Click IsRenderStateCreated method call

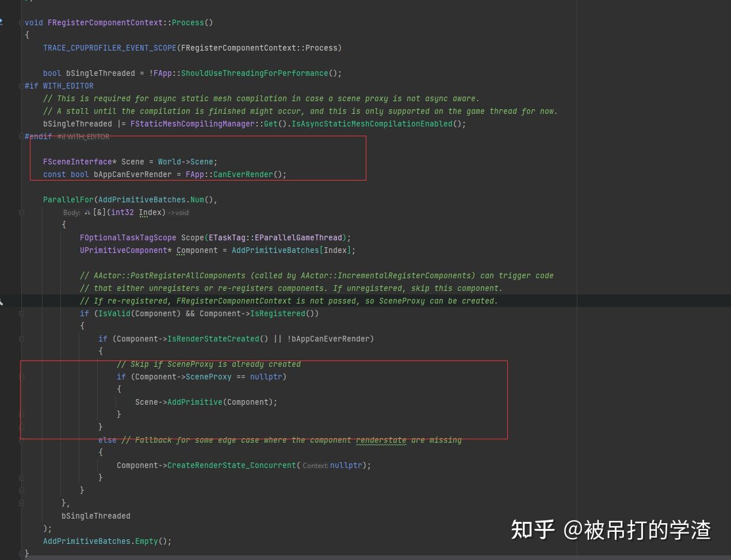coord(213,339)
